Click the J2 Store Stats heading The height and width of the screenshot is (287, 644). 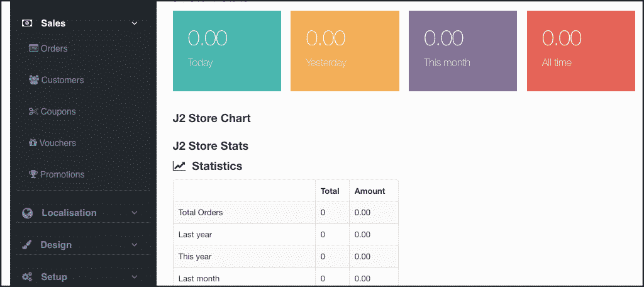click(x=210, y=146)
